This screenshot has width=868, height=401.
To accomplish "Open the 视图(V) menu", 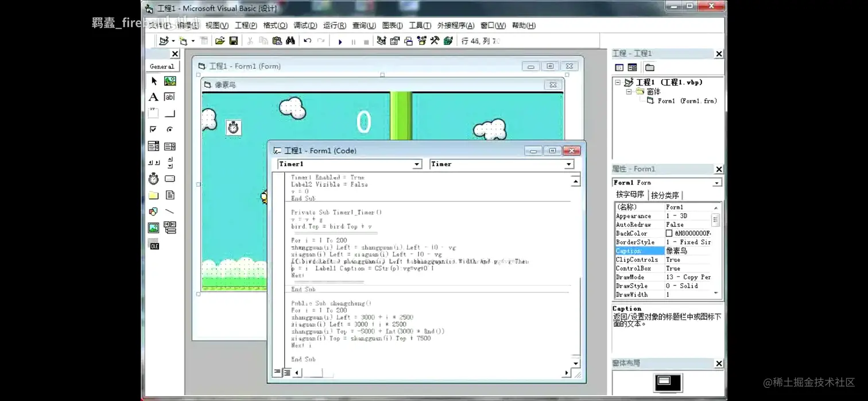I will coord(217,25).
